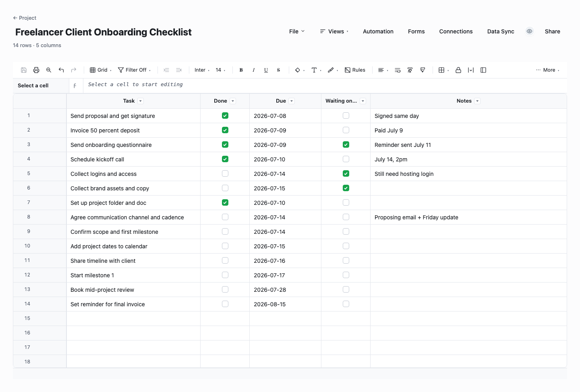The image size is (580, 392).
Task: Check Done for Confirm scope and first milestone
Action: click(x=225, y=231)
